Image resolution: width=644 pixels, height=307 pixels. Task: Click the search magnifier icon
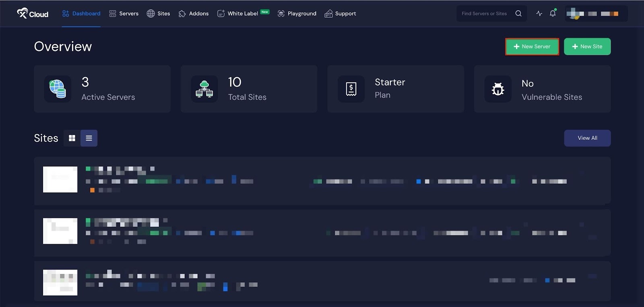pos(518,14)
